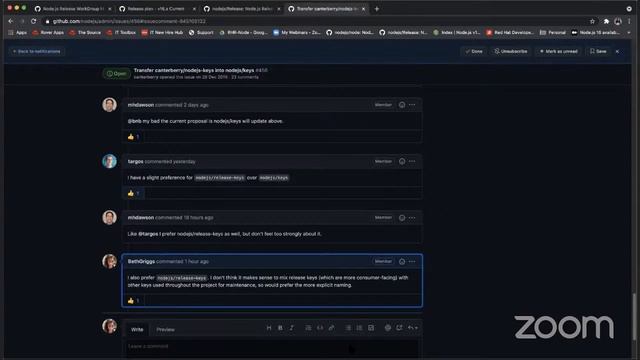Viewport: 640px width, 360px height.
Task: Insert a numbered list in comment
Action: tap(359, 328)
